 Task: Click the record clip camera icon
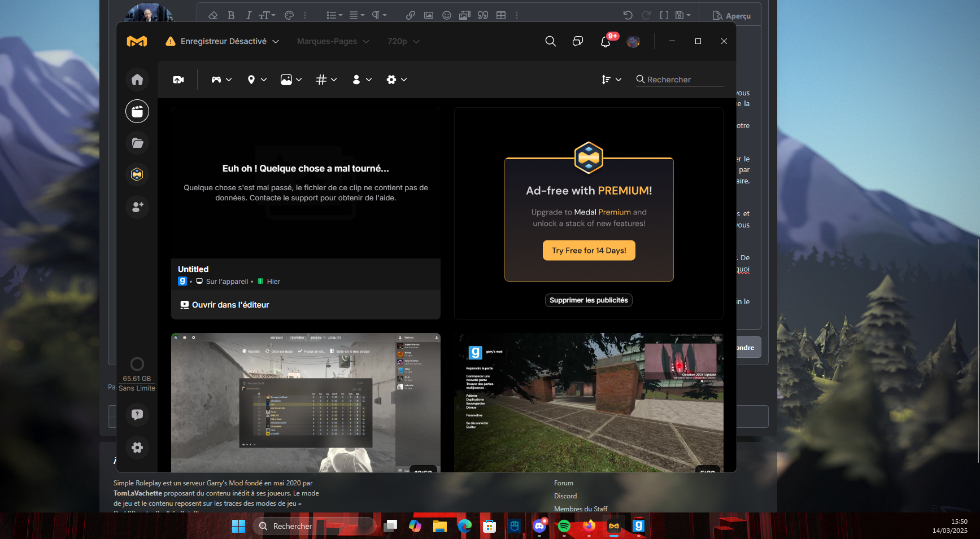coord(178,80)
